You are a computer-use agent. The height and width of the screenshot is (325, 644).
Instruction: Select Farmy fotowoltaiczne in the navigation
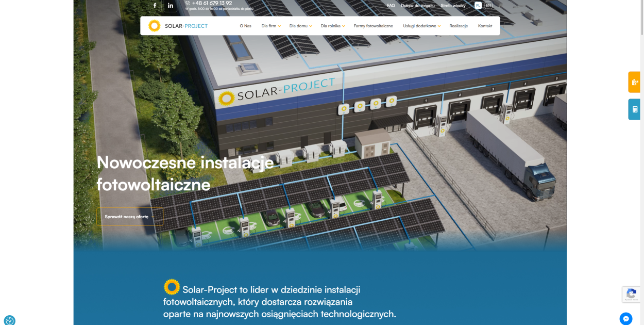pyautogui.click(x=372, y=25)
